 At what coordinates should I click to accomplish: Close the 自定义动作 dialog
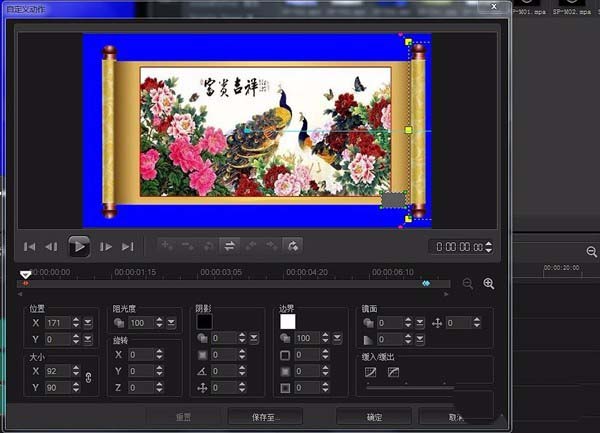(x=494, y=7)
